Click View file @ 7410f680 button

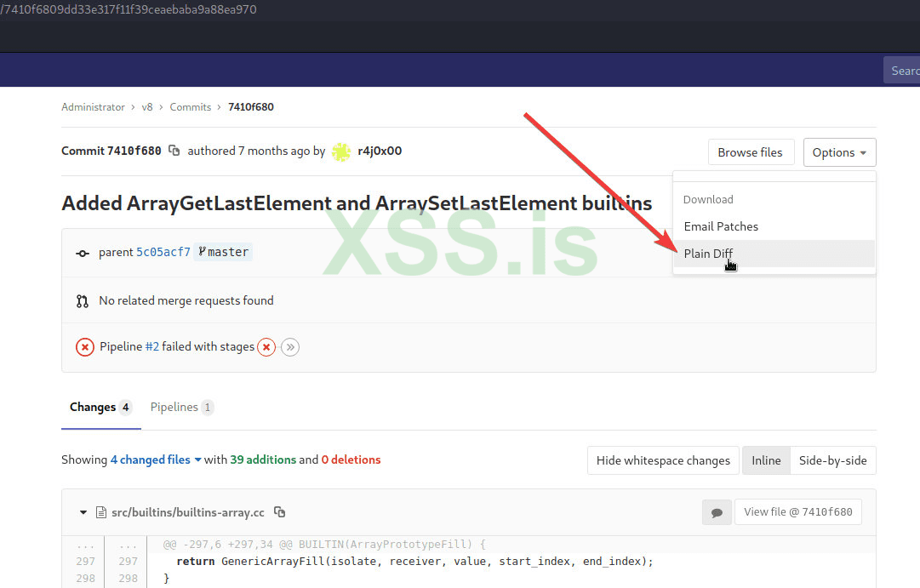coord(798,511)
